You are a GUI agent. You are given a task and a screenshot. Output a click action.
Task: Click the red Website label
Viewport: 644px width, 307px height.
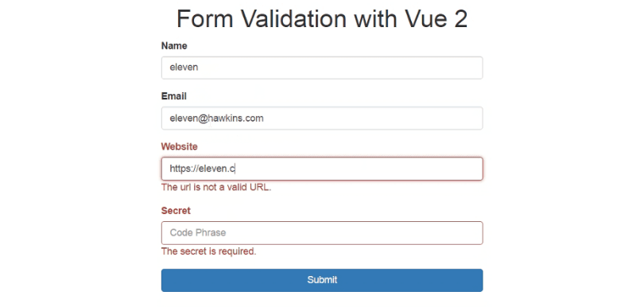tap(179, 146)
